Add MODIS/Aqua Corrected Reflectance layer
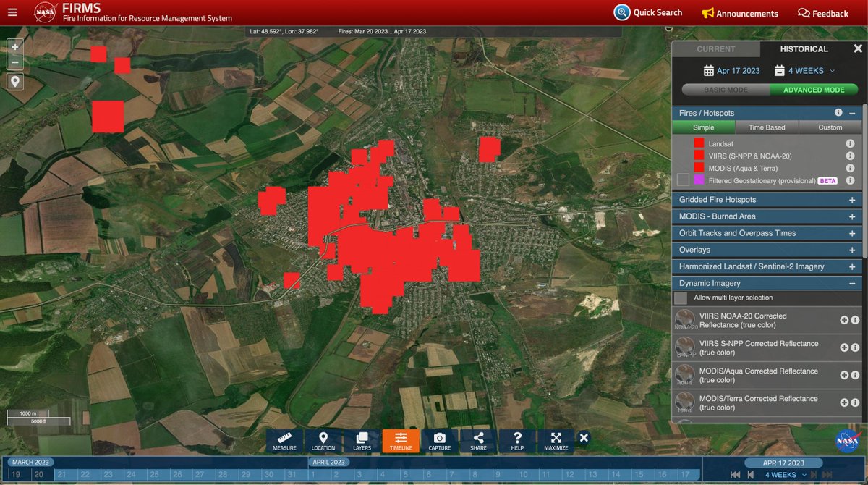Image resolution: width=868 pixels, height=485 pixels. pos(844,375)
